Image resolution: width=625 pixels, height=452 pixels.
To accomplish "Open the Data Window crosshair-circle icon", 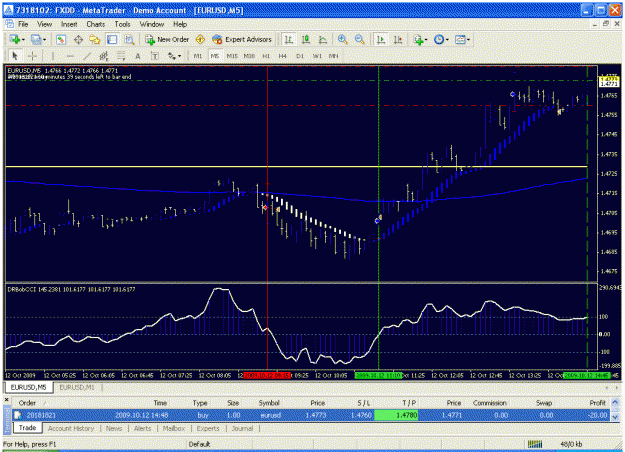I will [x=78, y=39].
